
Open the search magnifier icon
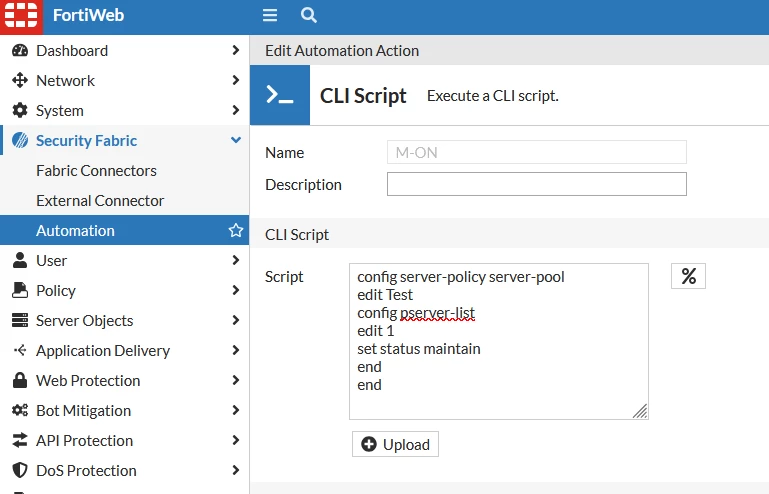308,15
